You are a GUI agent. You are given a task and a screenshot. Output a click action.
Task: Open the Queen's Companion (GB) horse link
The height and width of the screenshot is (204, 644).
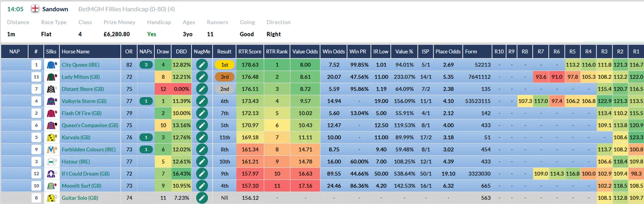click(90, 125)
